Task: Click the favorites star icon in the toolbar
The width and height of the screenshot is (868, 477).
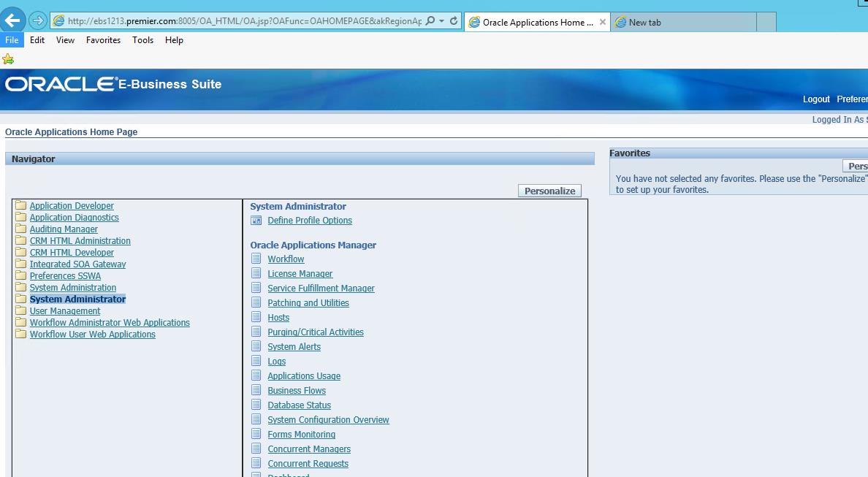Action: tap(8, 59)
